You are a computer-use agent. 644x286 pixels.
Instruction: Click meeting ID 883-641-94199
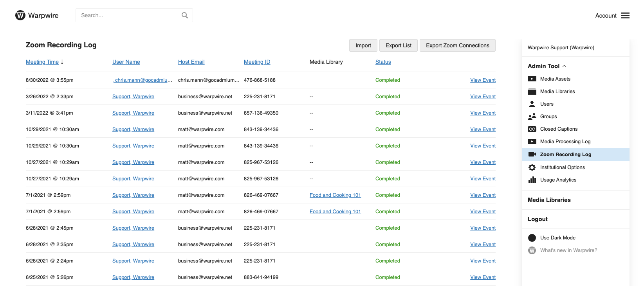click(261, 277)
